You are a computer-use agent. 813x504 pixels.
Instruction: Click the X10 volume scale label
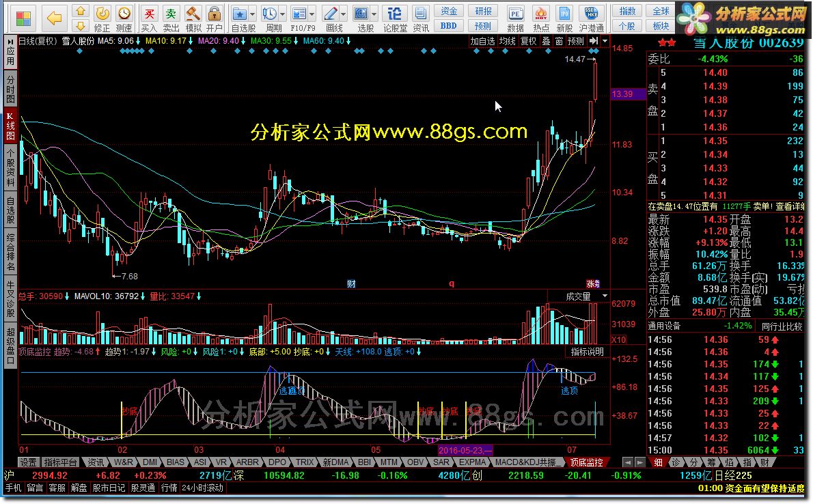click(618, 339)
